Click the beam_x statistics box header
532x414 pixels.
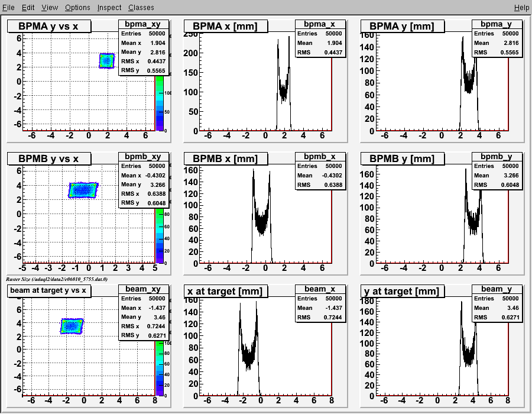coord(320,289)
